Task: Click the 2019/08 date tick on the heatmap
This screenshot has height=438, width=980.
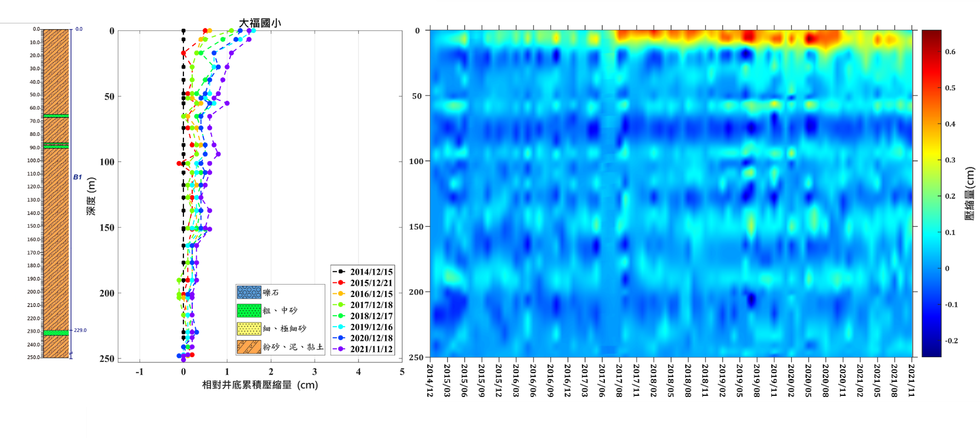Action: coord(756,380)
